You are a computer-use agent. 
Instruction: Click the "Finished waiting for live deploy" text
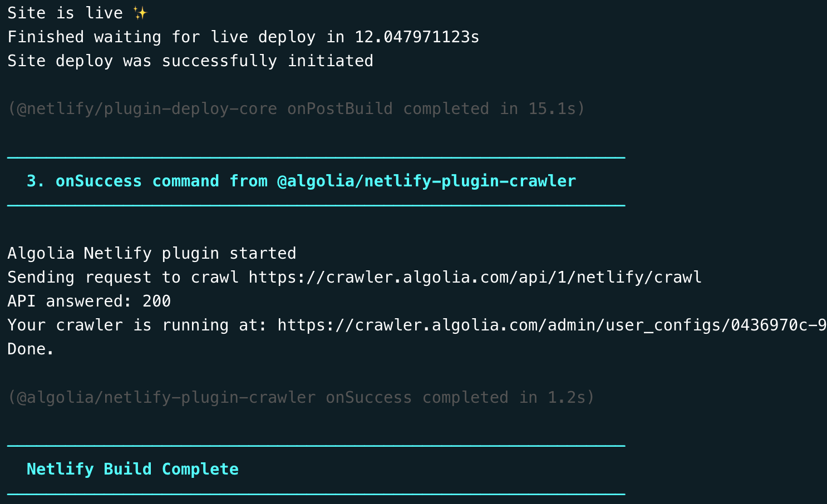(x=161, y=37)
